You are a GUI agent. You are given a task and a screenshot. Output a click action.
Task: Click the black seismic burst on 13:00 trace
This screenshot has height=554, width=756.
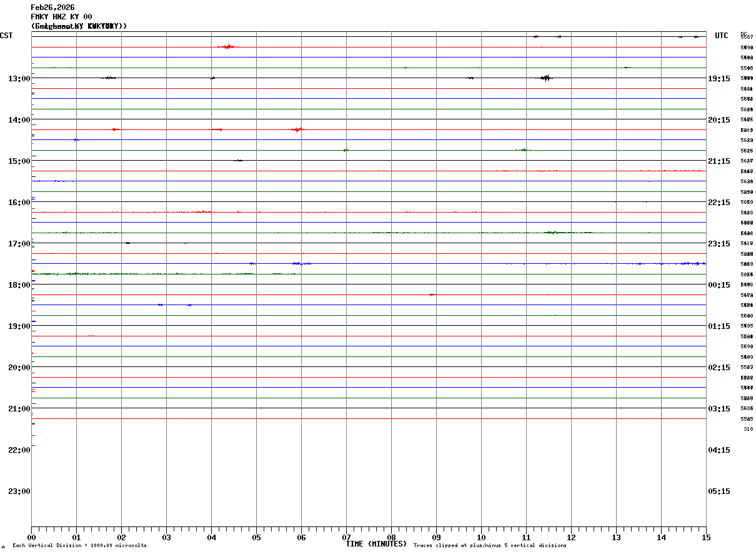(x=545, y=78)
